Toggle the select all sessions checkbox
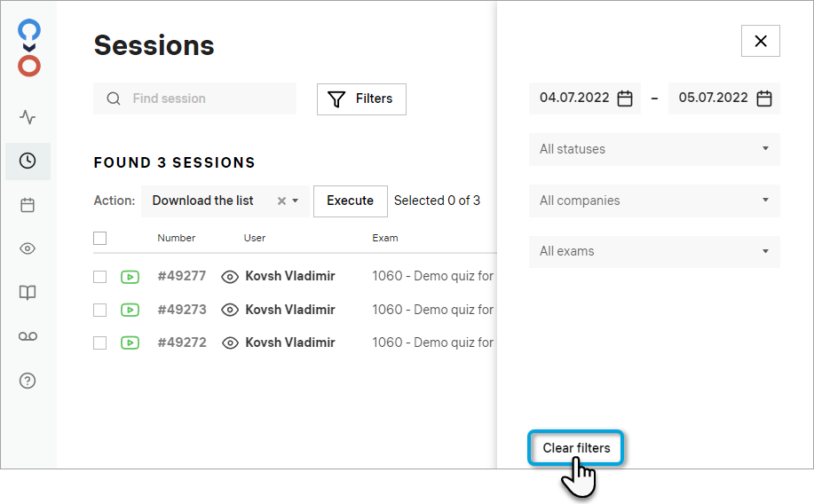 click(x=100, y=238)
